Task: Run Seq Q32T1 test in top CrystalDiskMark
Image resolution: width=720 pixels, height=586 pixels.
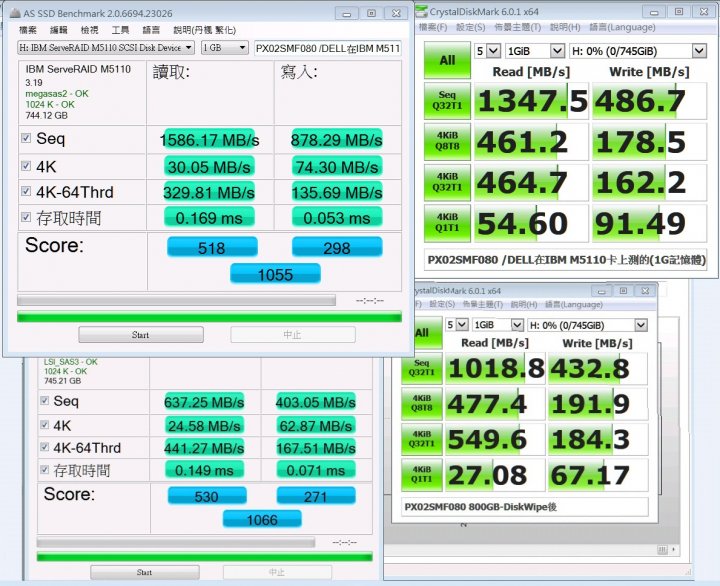Action: [x=447, y=101]
